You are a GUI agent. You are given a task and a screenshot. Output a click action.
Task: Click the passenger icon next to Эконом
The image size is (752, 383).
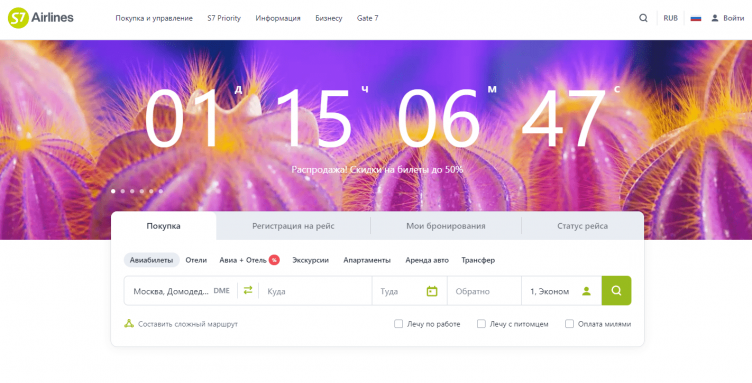point(586,291)
